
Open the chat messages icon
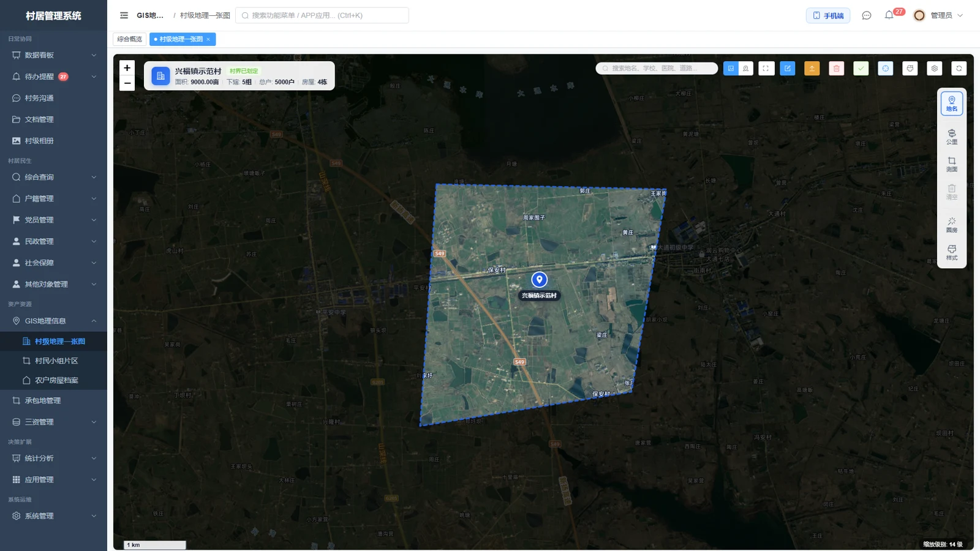(867, 15)
